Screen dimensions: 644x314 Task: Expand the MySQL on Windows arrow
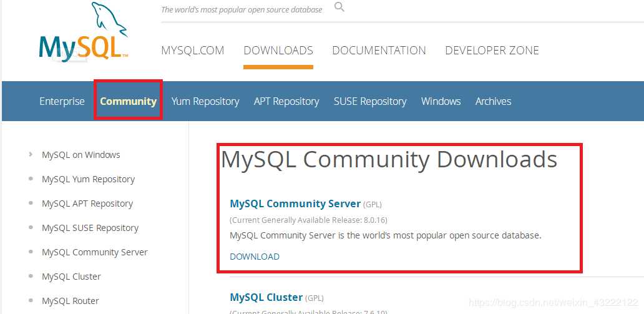click(31, 155)
